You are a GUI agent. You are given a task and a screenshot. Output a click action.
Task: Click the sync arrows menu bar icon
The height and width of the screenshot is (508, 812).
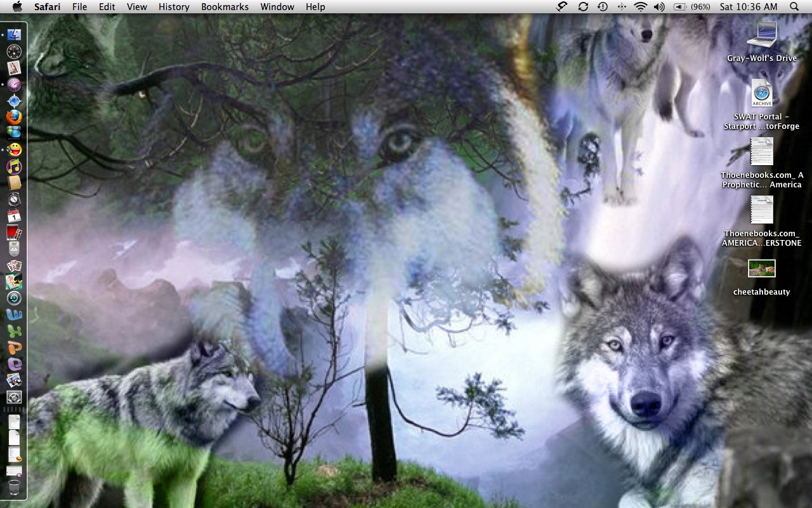coord(583,6)
